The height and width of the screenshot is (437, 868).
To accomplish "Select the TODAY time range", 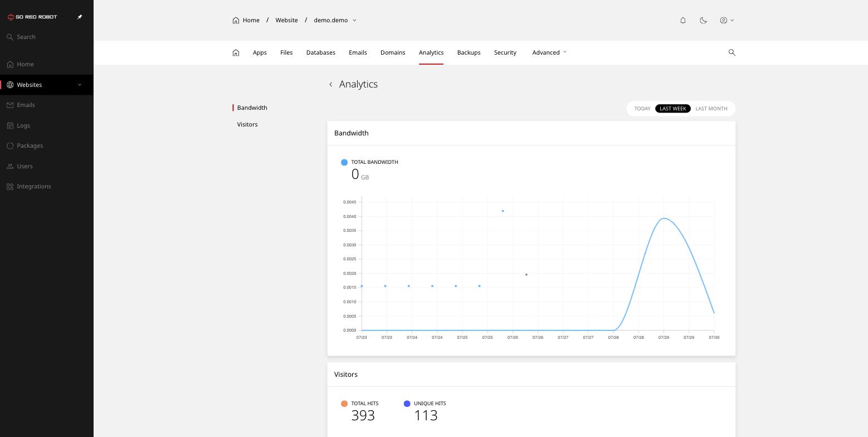I will pyautogui.click(x=642, y=109).
